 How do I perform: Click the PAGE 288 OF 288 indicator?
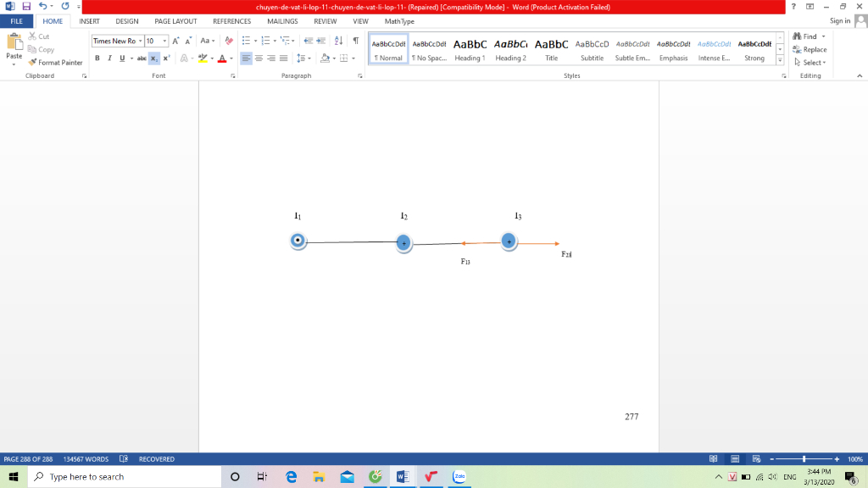click(28, 459)
